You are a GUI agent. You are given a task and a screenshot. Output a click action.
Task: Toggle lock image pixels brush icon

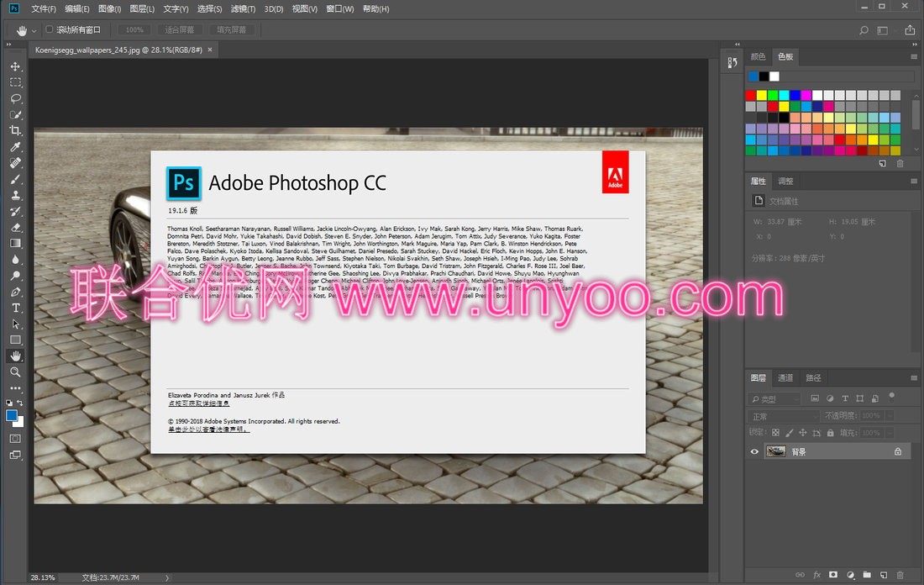(789, 433)
